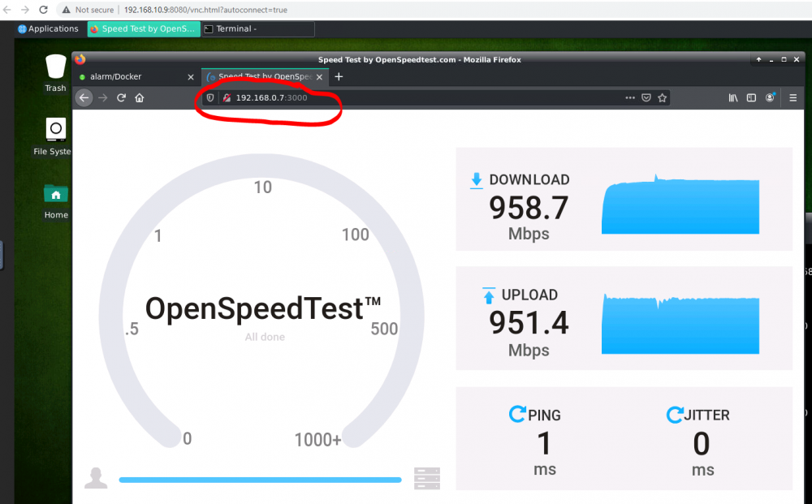Click the PING refresh icon
Image resolution: width=812 pixels, height=504 pixels.
pyautogui.click(x=517, y=414)
